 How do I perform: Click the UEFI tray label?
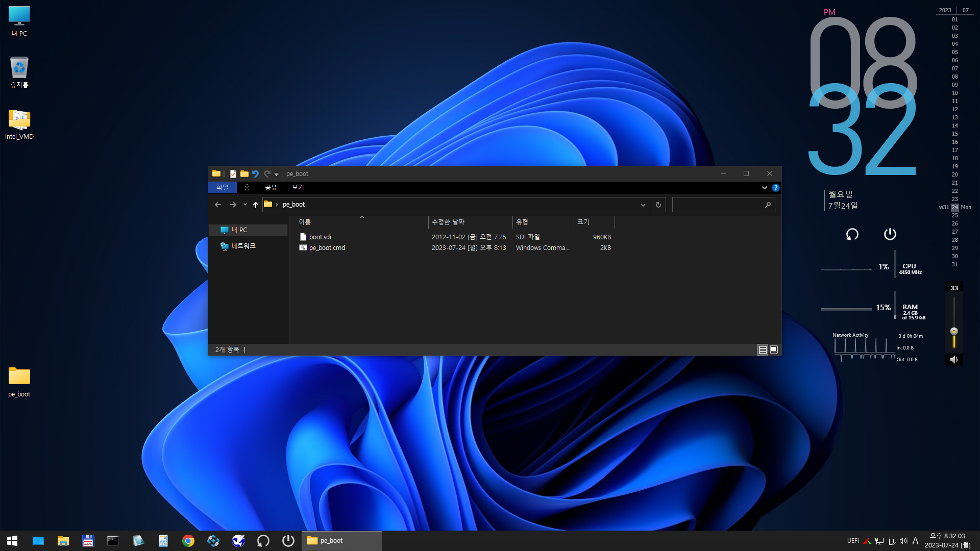[x=853, y=541]
